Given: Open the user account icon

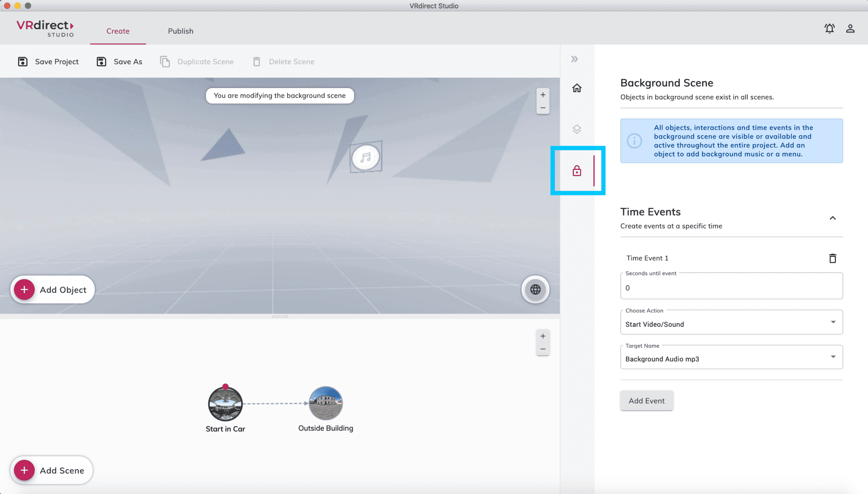Looking at the screenshot, I should (850, 28).
